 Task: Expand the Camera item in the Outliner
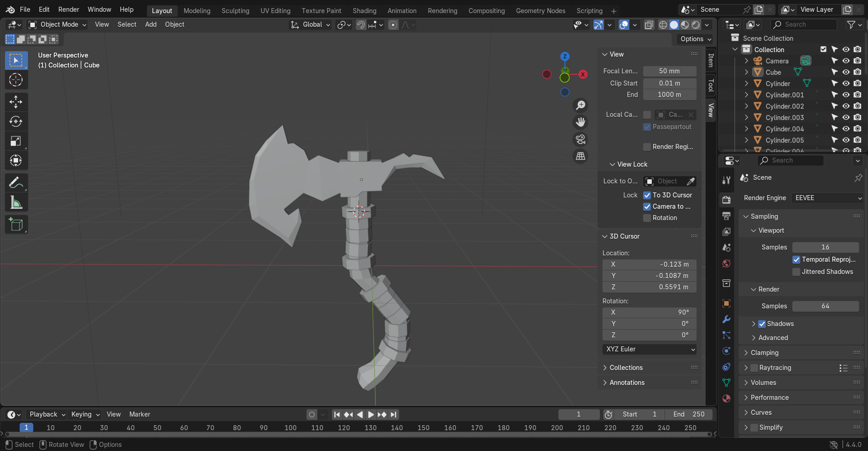point(746,61)
